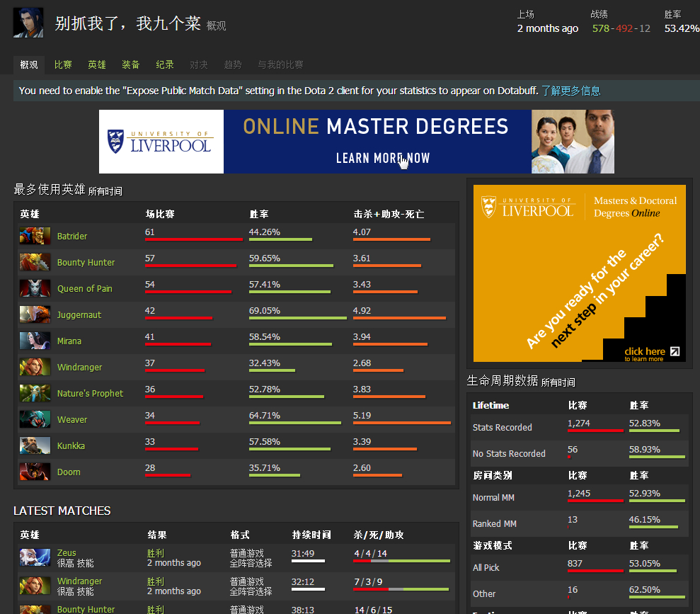This screenshot has height=614, width=700.
Task: Open the Queen of Pain hero link
Action: (84, 289)
